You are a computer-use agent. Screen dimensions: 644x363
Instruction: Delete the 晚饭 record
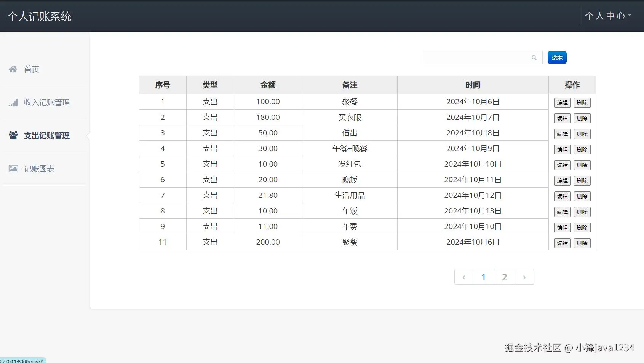582,181
